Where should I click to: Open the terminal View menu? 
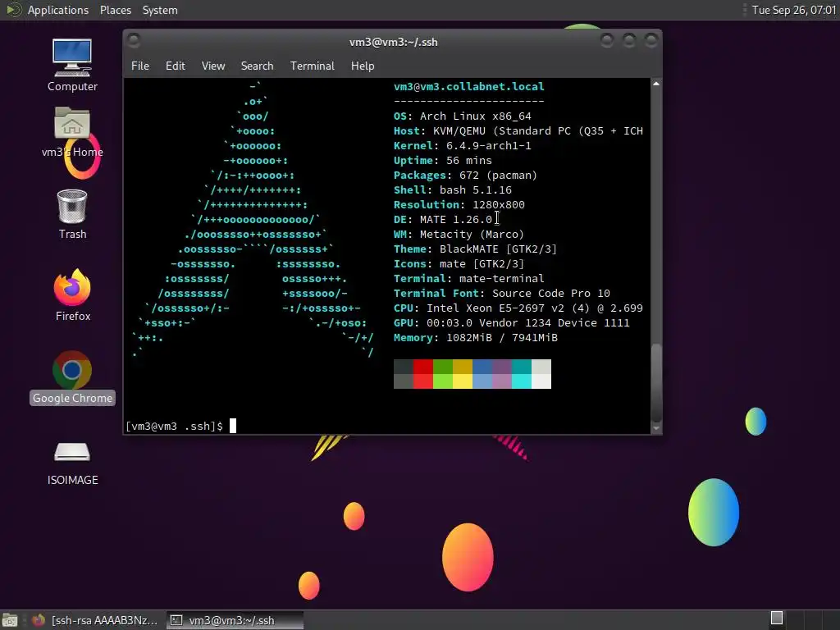click(x=213, y=66)
